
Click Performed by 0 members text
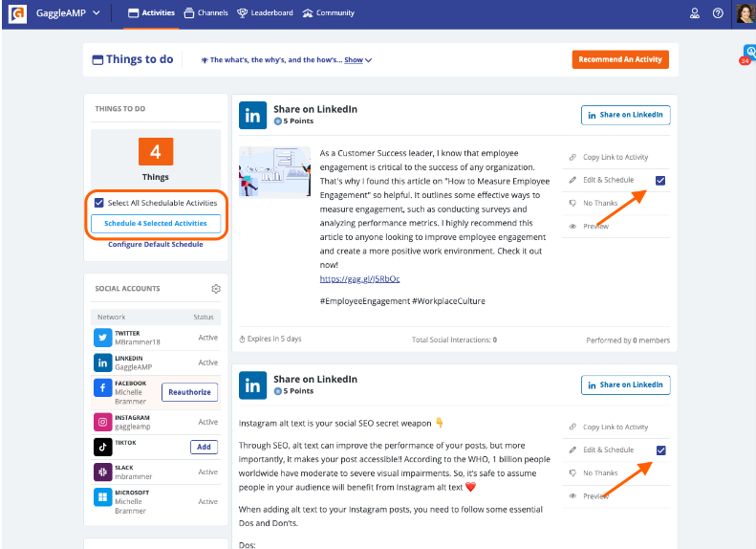[x=628, y=340]
